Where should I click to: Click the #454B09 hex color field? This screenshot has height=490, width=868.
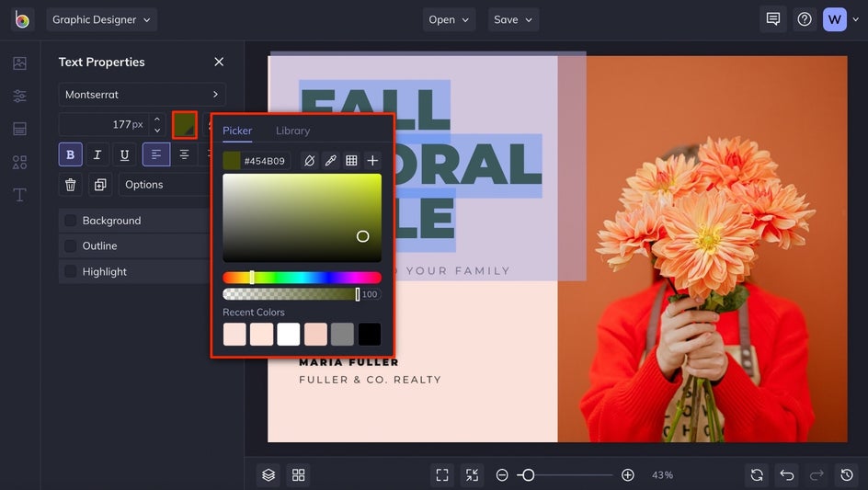point(264,161)
